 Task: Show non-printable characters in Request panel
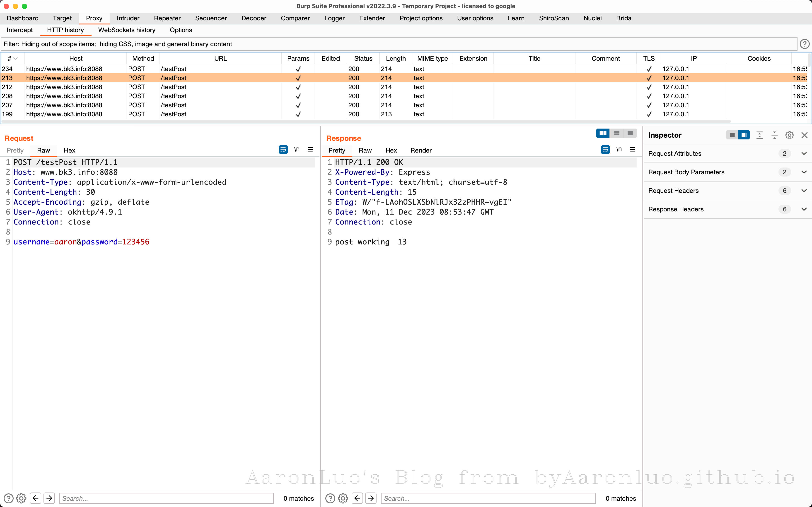(x=297, y=150)
